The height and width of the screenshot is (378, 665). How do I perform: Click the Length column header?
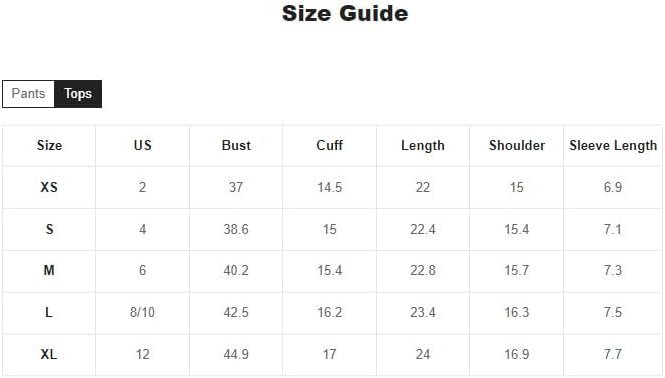(423, 146)
